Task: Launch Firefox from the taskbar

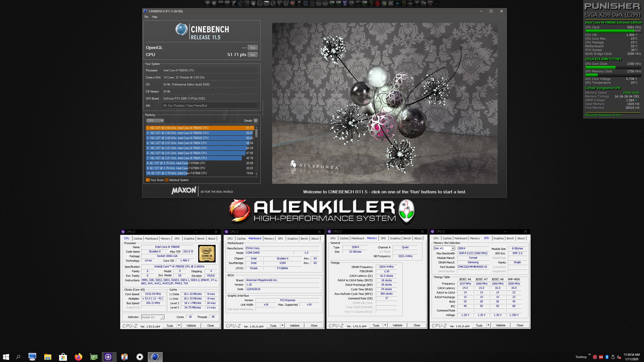Action: [78, 357]
